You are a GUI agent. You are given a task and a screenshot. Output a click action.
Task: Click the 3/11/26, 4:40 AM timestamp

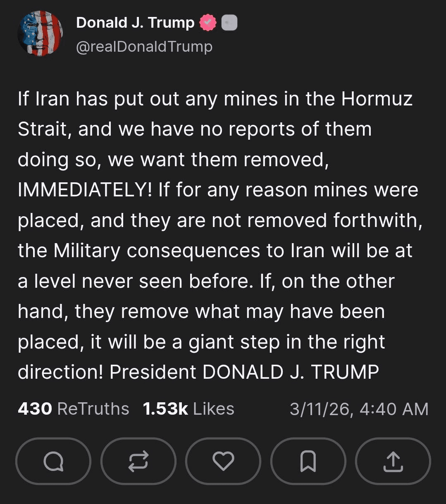pos(359,409)
